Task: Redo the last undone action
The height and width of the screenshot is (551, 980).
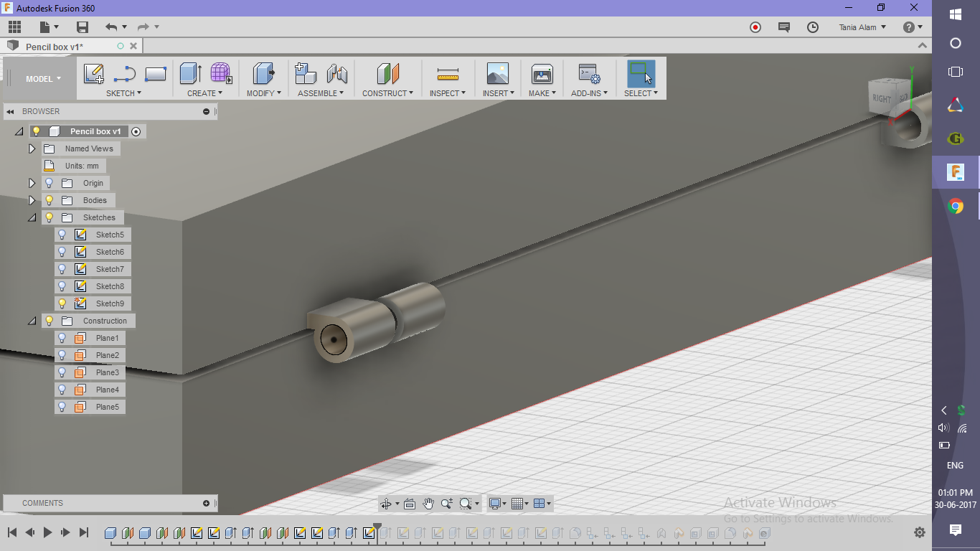Action: coord(143,27)
